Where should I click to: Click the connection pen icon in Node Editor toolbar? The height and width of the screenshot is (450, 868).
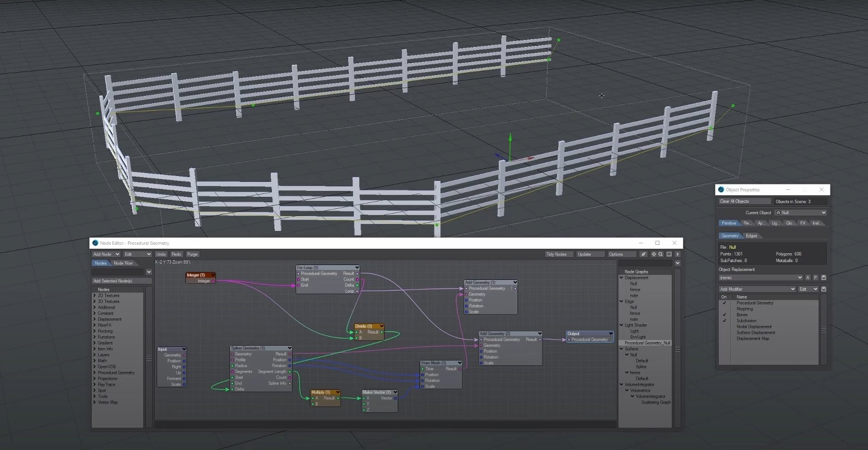pos(644,254)
